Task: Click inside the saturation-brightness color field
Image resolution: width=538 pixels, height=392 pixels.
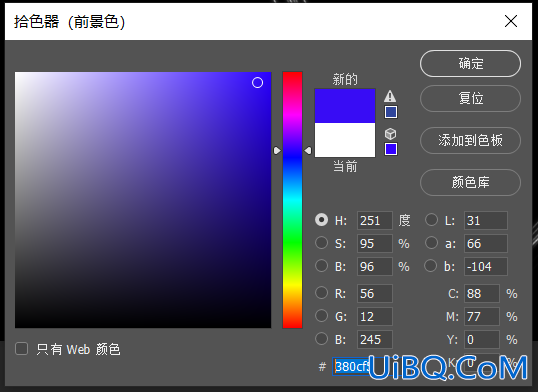Action: point(143,200)
